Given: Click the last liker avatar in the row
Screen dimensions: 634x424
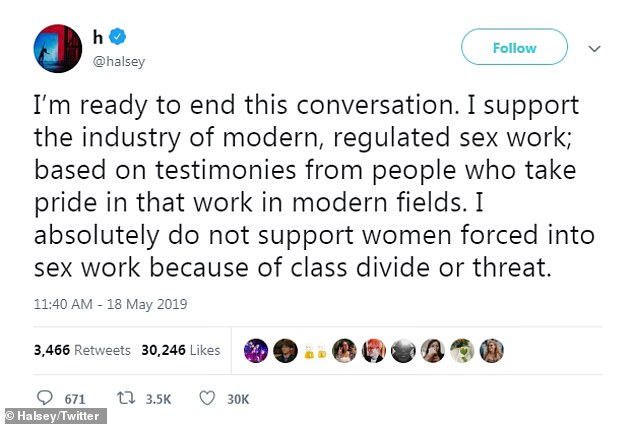Looking at the screenshot, I should tap(491, 350).
